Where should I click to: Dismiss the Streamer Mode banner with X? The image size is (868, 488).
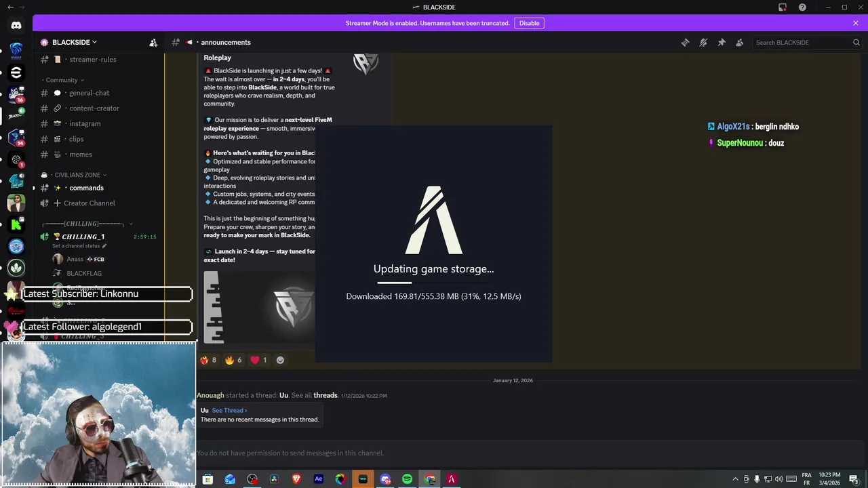856,23
